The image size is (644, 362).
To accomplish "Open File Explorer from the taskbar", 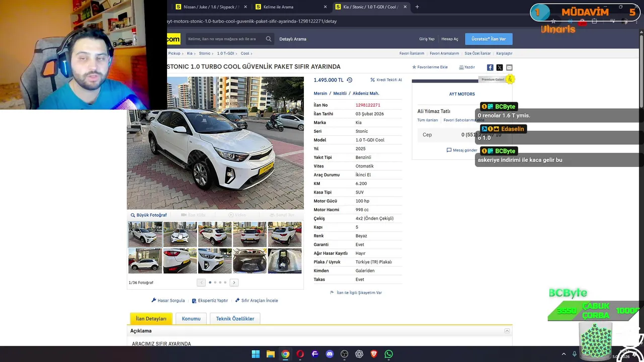I will click(x=271, y=354).
